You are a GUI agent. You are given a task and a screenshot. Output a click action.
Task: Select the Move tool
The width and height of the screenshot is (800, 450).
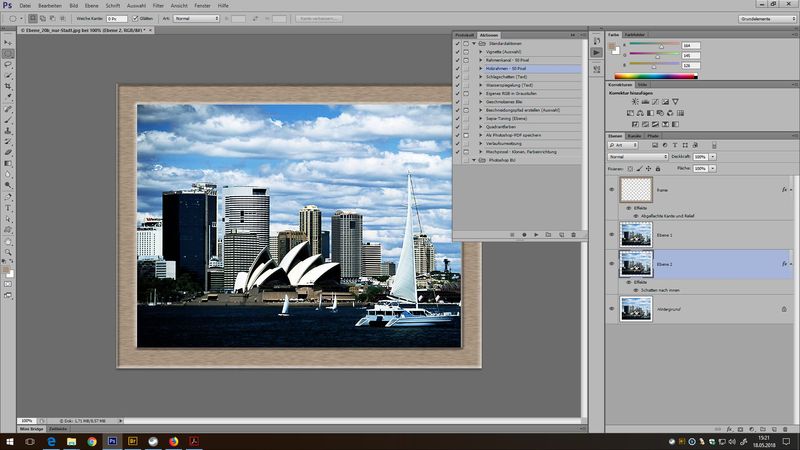(8, 42)
